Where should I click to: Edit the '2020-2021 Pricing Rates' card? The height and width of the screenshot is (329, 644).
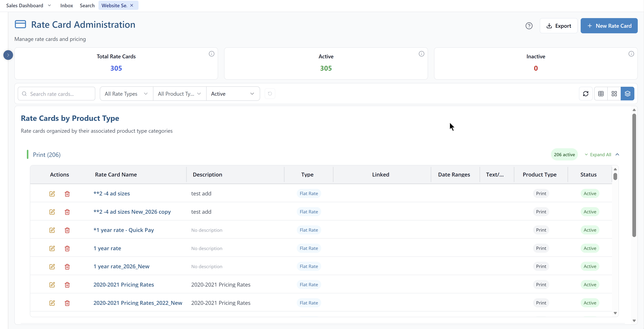click(x=52, y=285)
